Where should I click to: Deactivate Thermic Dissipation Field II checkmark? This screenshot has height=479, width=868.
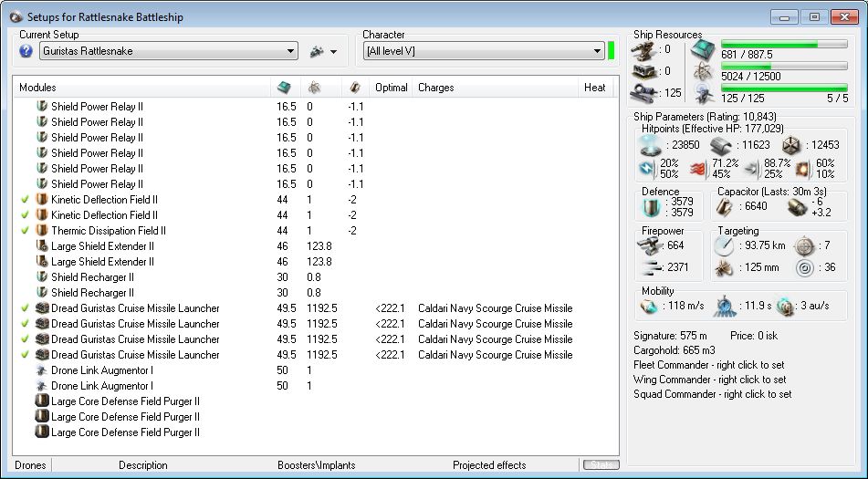tap(25, 231)
